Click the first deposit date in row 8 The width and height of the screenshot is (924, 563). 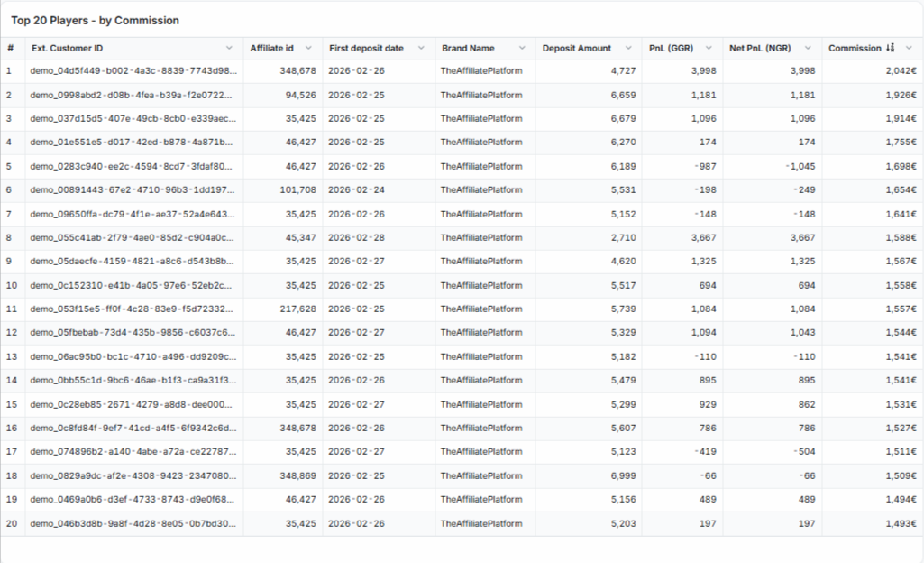[356, 237]
